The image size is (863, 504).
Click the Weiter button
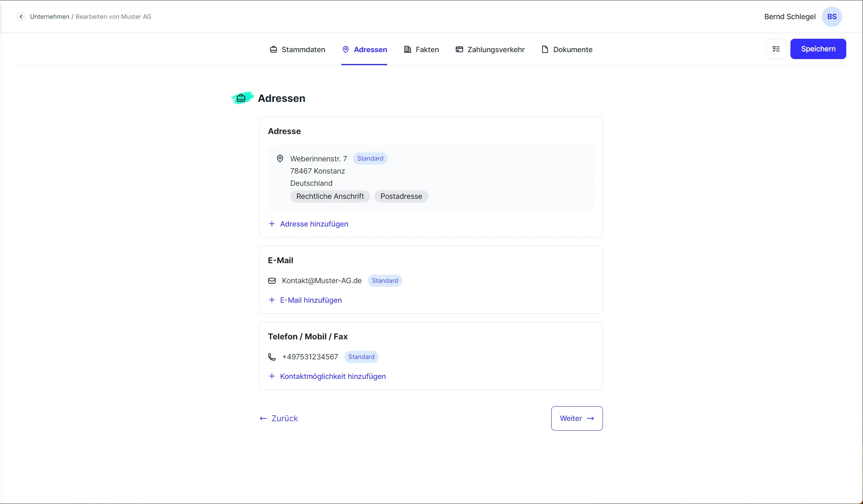(576, 418)
